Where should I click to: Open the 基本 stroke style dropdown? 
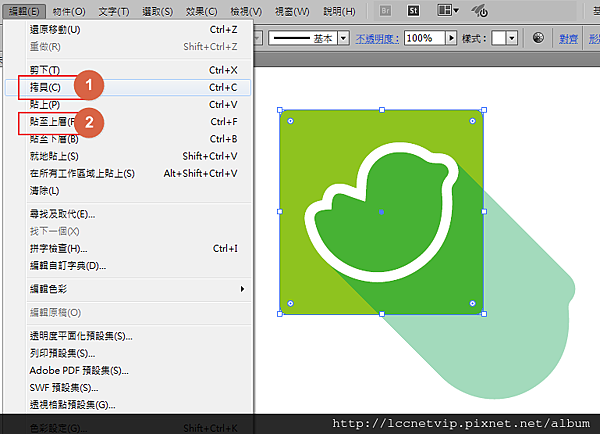click(x=343, y=38)
